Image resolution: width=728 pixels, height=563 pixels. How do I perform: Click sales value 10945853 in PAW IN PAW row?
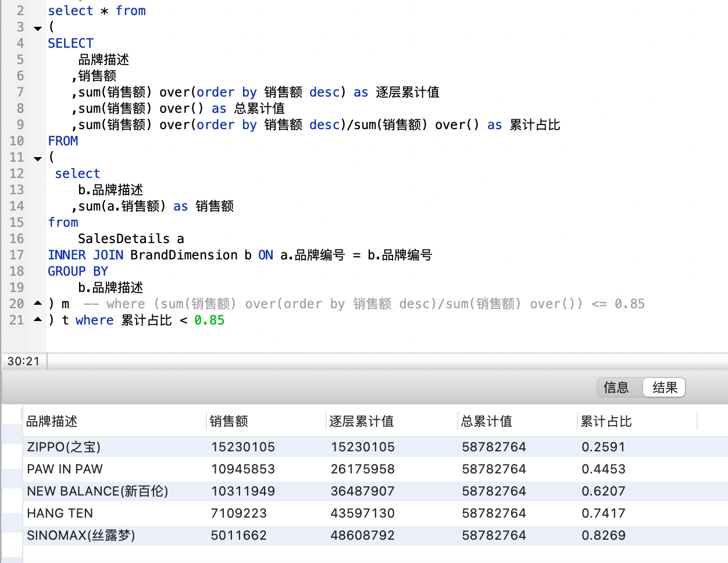(x=243, y=469)
